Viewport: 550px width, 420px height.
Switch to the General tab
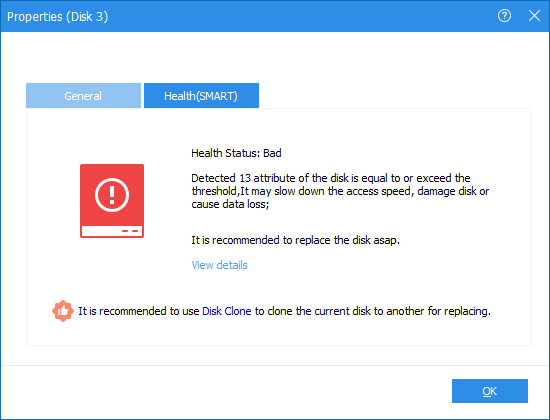[83, 95]
